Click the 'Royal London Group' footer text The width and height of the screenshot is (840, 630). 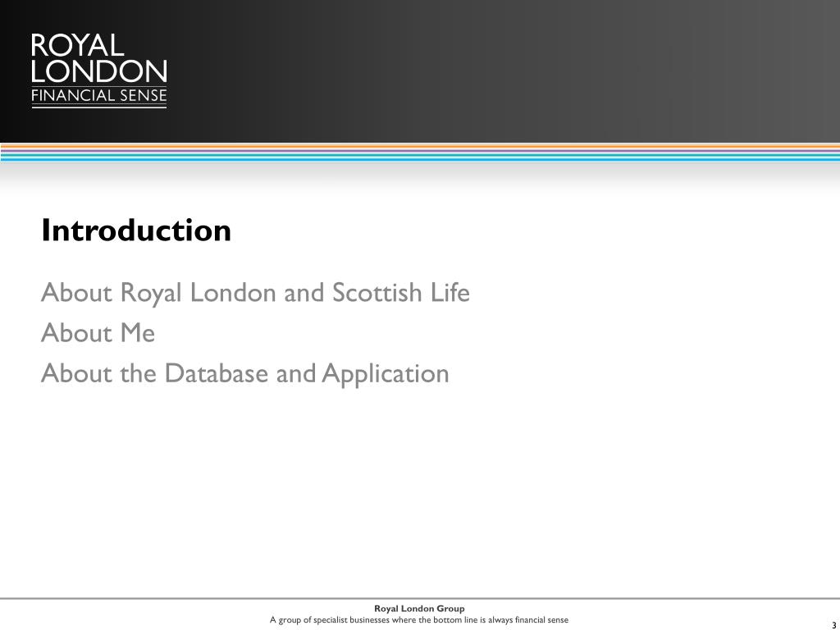419,609
